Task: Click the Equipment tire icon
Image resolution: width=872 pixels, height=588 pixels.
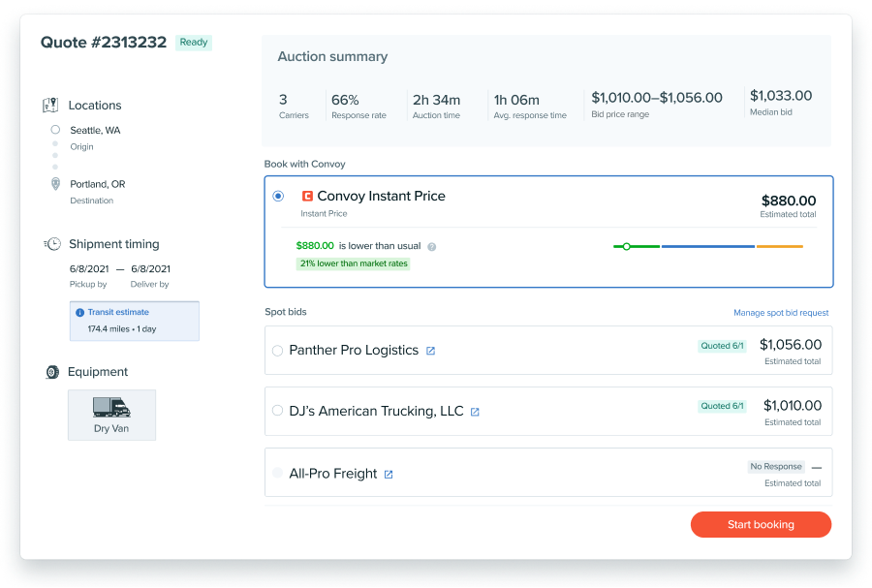Action: click(x=52, y=372)
